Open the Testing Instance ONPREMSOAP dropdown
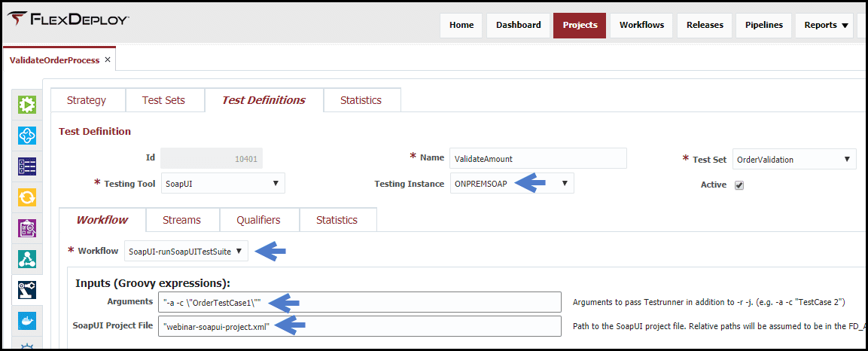 click(511, 183)
